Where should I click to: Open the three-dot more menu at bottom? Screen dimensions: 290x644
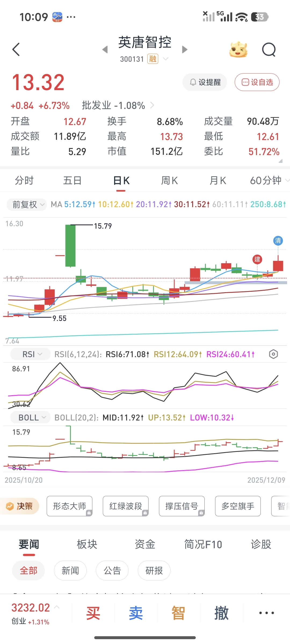pyautogui.click(x=267, y=613)
